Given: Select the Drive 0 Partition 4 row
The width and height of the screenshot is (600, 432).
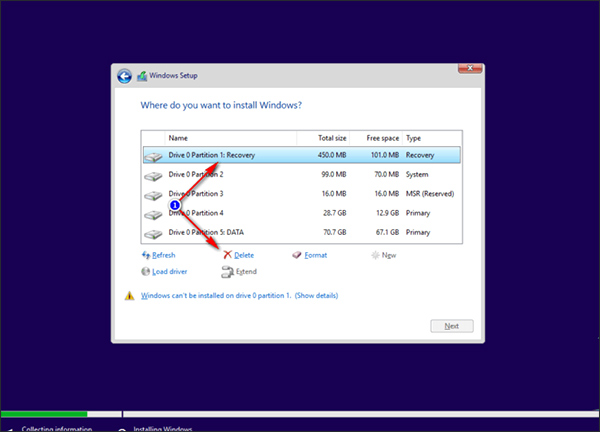Looking at the screenshot, I should [302, 213].
